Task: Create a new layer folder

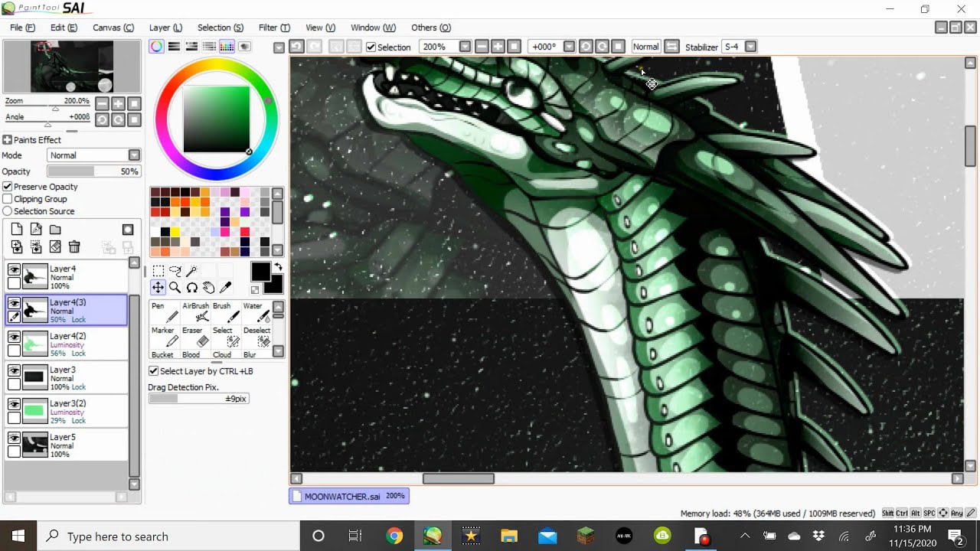Action: click(x=55, y=229)
